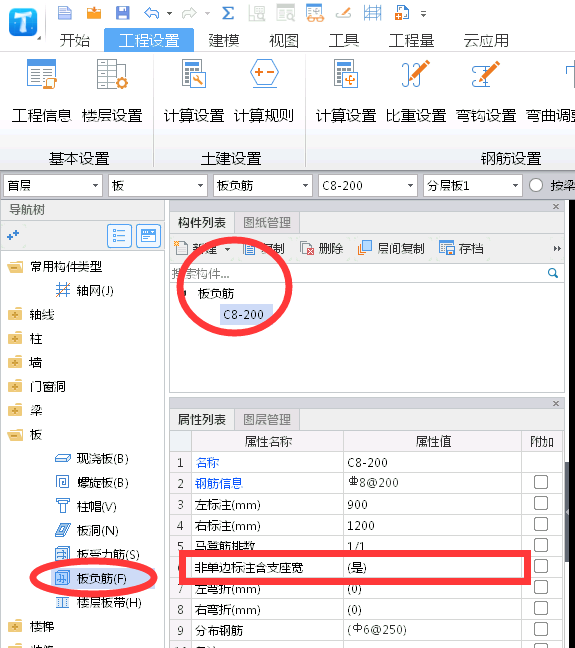Switch to the 视图 ribbon tab
Screen dimensions: 575x648
point(284,40)
